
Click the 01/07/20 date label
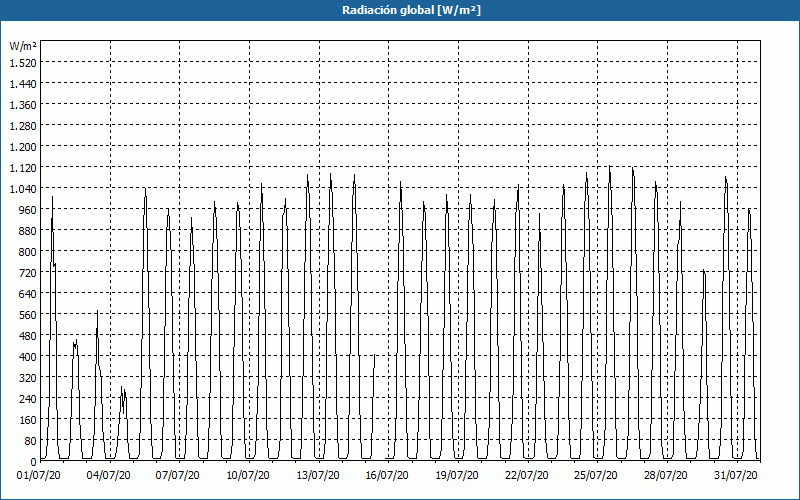coord(39,476)
